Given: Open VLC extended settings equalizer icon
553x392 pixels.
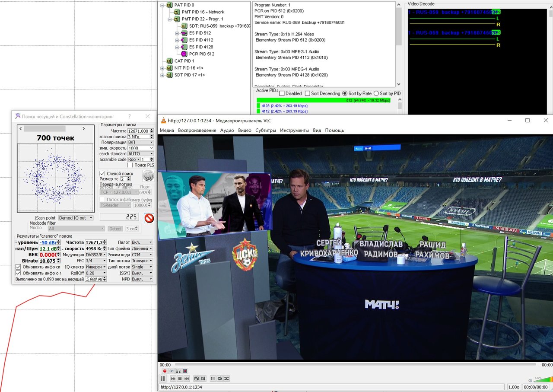Looking at the screenshot, I should coord(203,379).
